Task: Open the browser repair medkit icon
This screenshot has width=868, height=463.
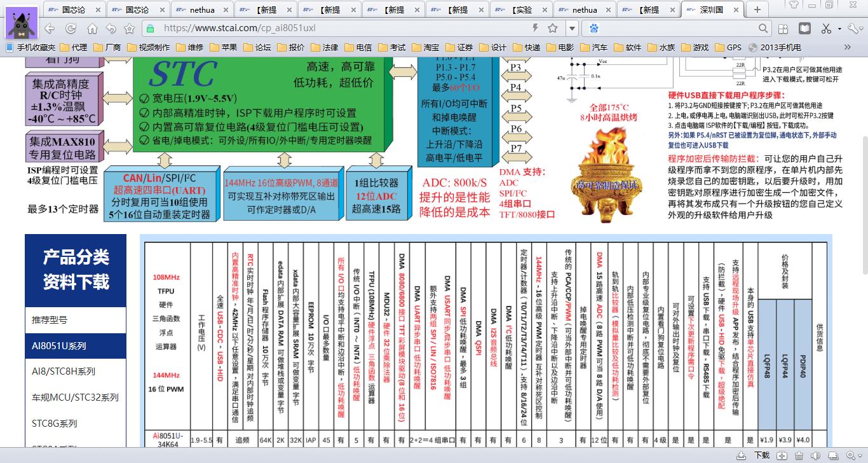Action: tap(782, 456)
